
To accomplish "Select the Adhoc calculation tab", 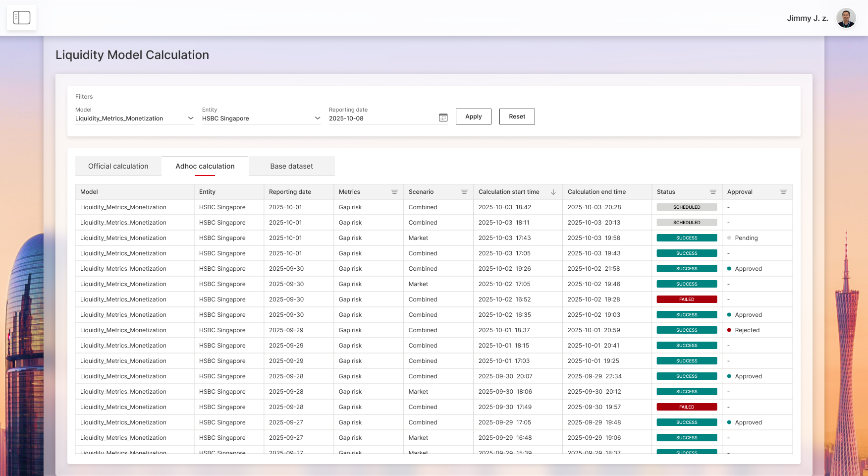I will [x=205, y=166].
